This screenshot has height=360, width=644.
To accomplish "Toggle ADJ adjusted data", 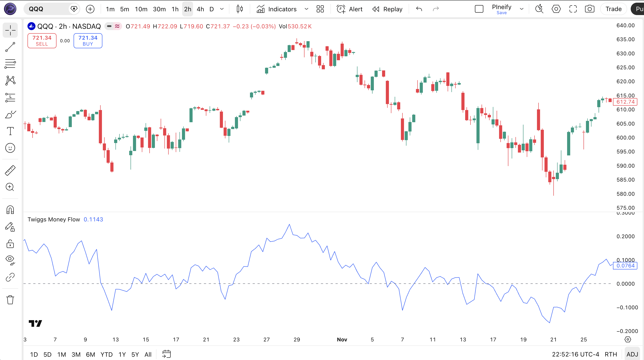I will pos(632,354).
